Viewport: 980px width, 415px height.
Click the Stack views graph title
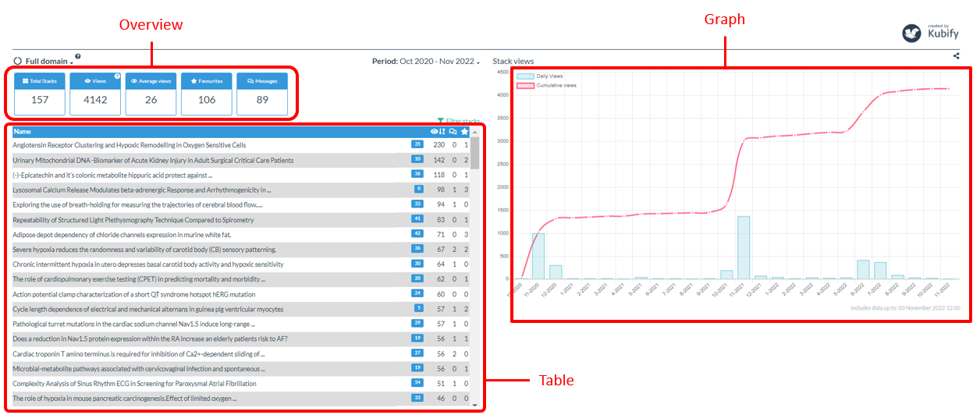pos(513,61)
